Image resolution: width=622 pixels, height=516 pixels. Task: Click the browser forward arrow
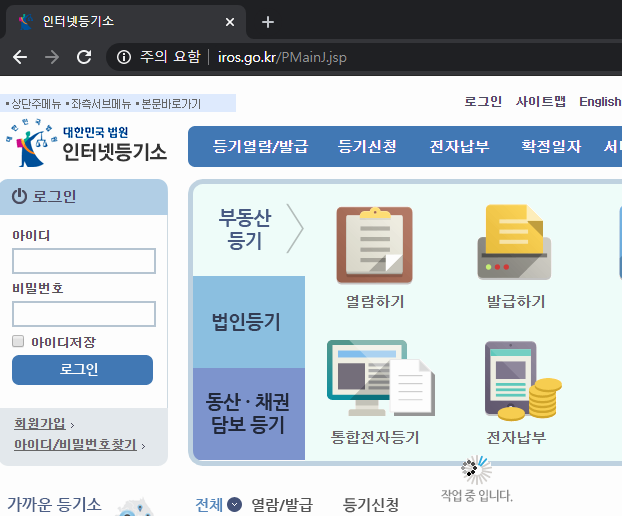coord(52,57)
